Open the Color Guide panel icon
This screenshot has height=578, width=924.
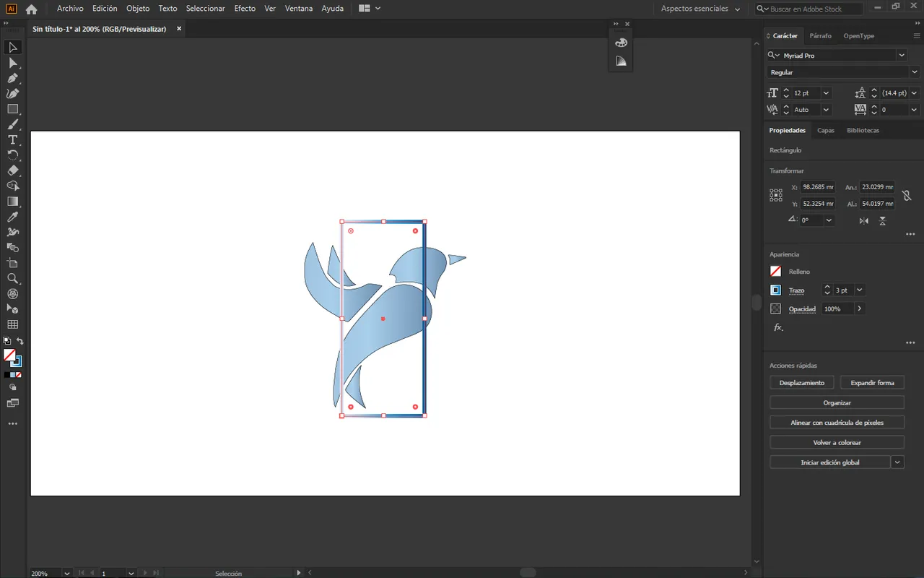621,61
